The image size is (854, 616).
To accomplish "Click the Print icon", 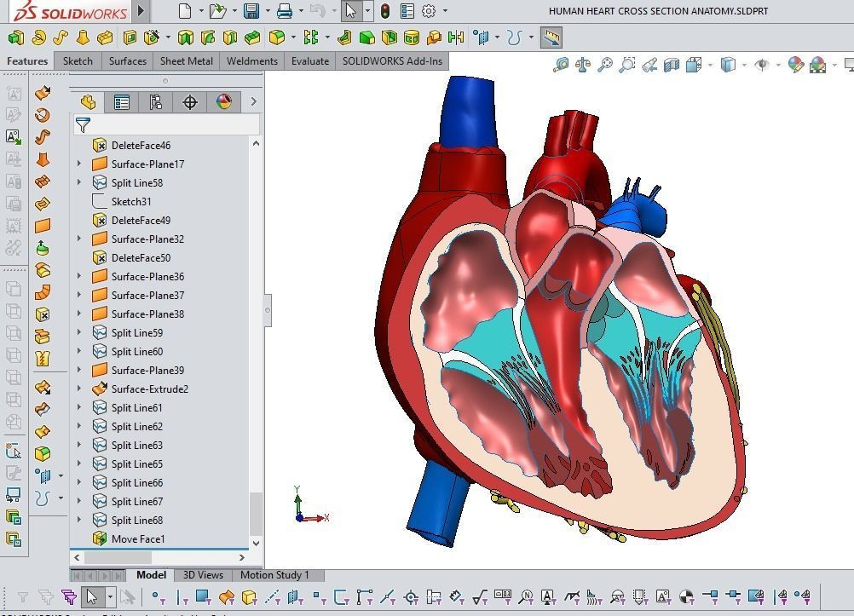I will click(x=285, y=11).
